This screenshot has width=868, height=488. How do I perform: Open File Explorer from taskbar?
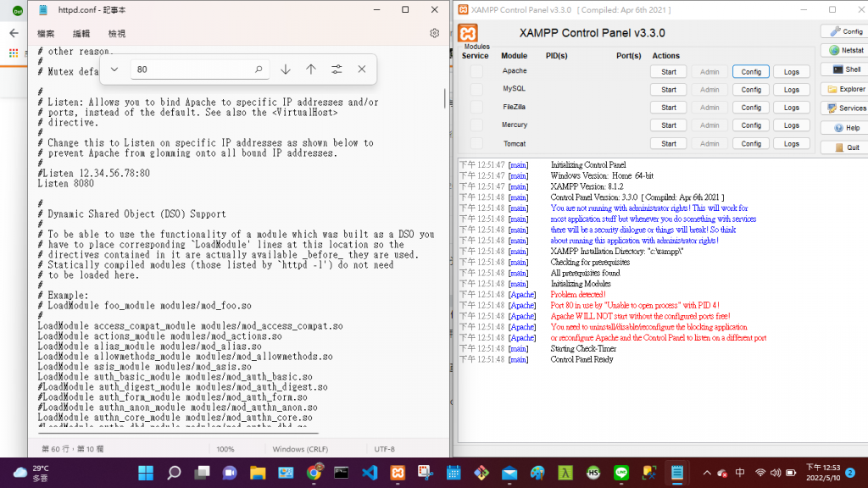click(x=258, y=473)
